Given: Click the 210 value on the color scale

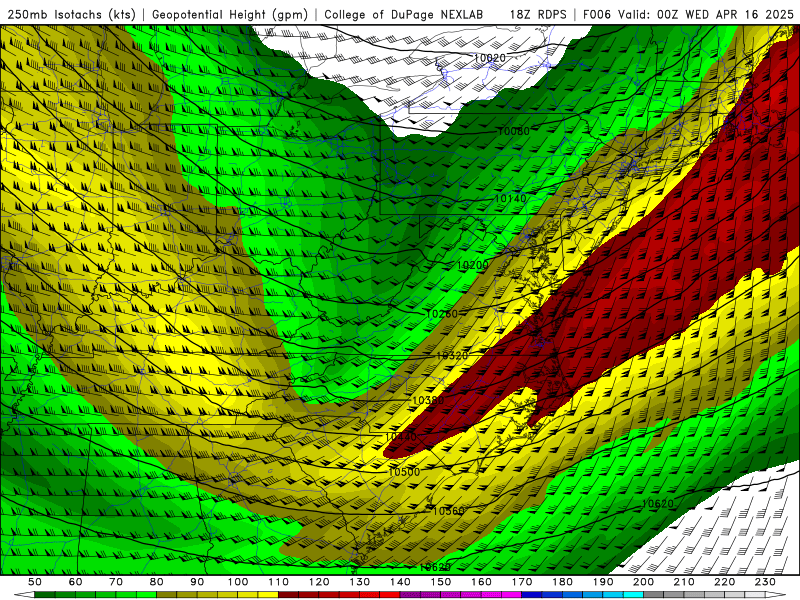Looking at the screenshot, I should pos(684,582).
